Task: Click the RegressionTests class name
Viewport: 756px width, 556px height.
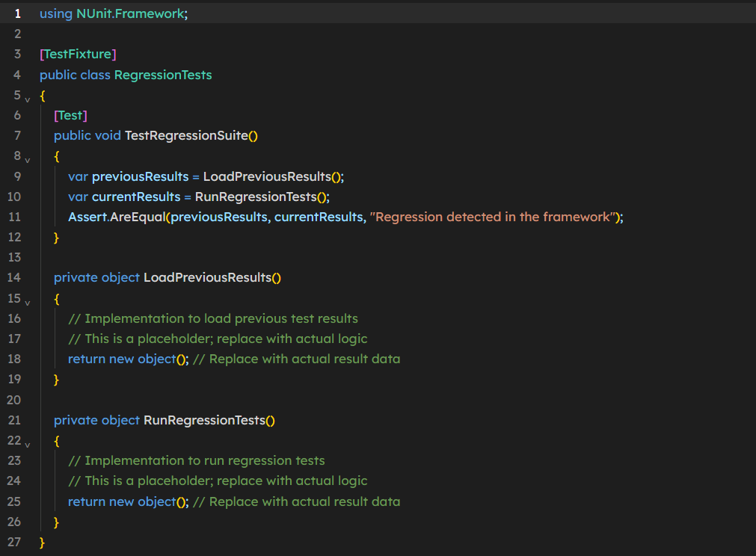Action: [163, 75]
